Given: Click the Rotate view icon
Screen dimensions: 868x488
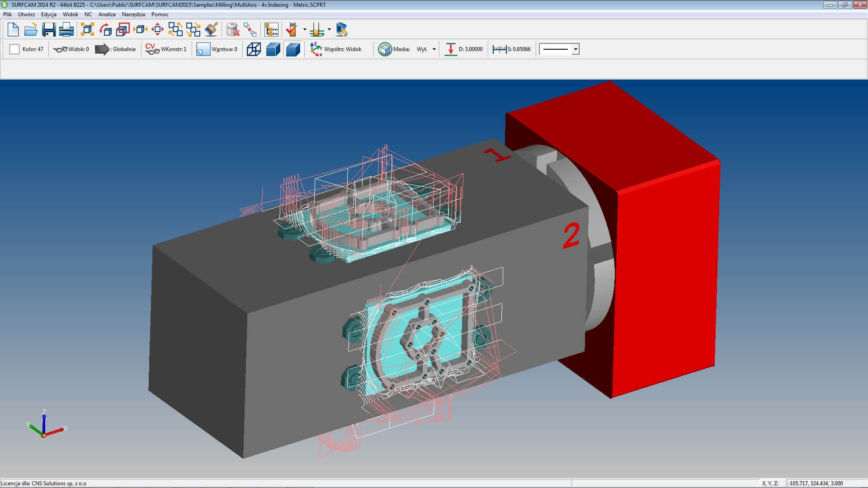Looking at the screenshot, I should pos(105,30).
